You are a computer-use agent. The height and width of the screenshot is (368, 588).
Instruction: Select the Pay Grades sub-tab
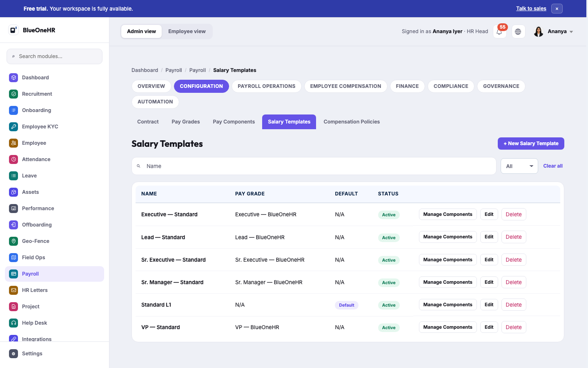[186, 122]
